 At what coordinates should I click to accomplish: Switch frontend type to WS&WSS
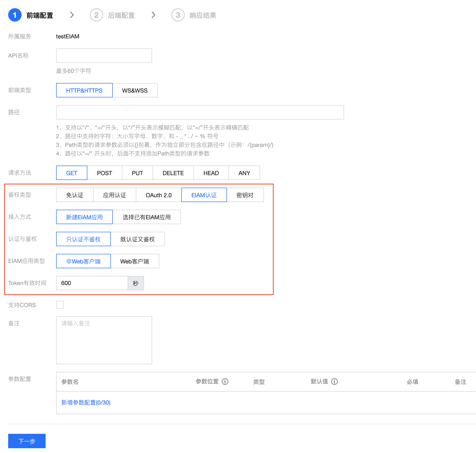click(135, 90)
